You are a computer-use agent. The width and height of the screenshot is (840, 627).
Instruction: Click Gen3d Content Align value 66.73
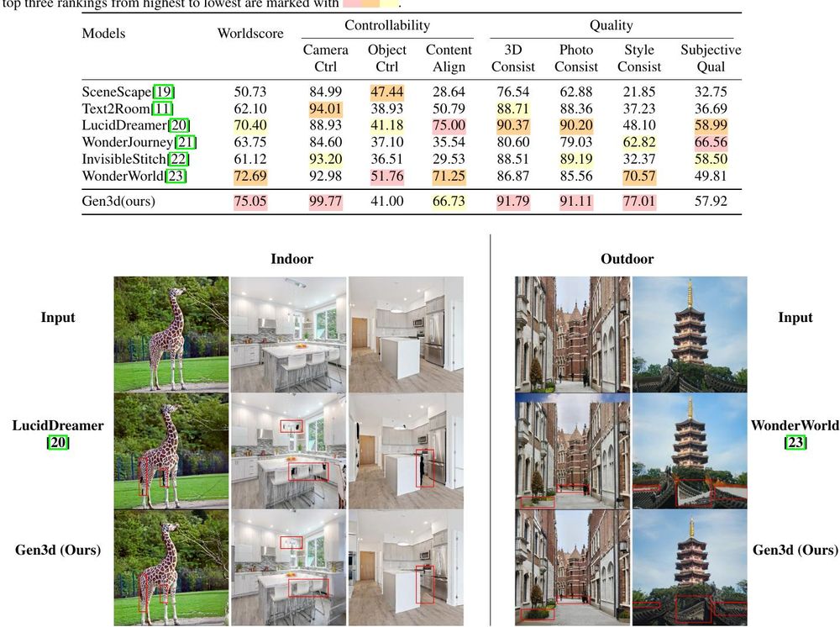449,202
